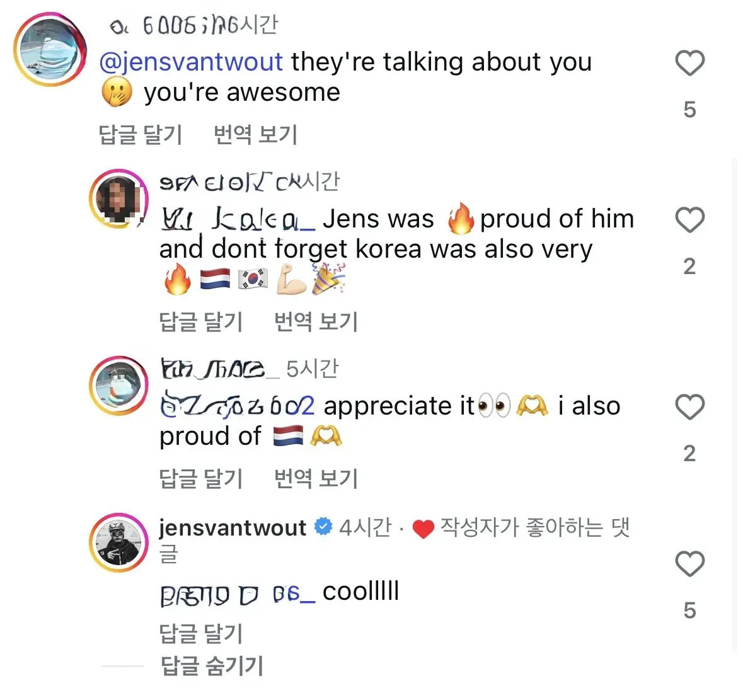The width and height of the screenshot is (743, 700).
Task: Tap the heart next to the "coollllll" reply
Action: point(689,564)
